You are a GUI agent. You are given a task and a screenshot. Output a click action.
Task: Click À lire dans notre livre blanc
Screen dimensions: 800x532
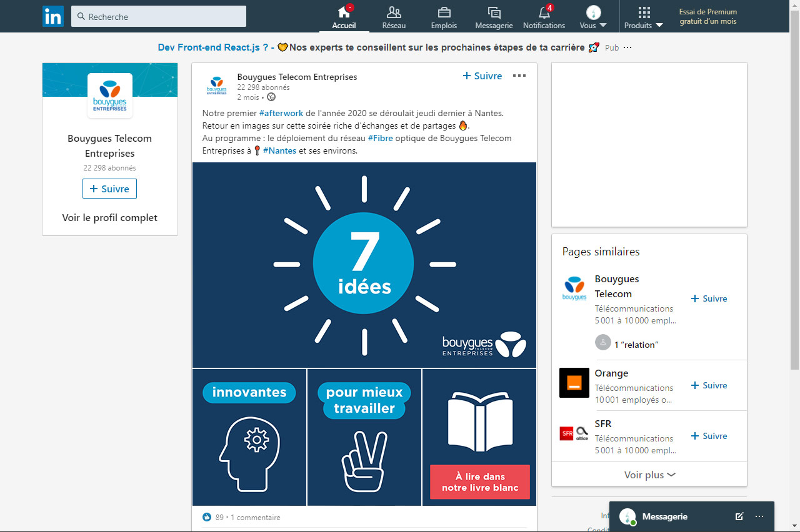pyautogui.click(x=480, y=482)
